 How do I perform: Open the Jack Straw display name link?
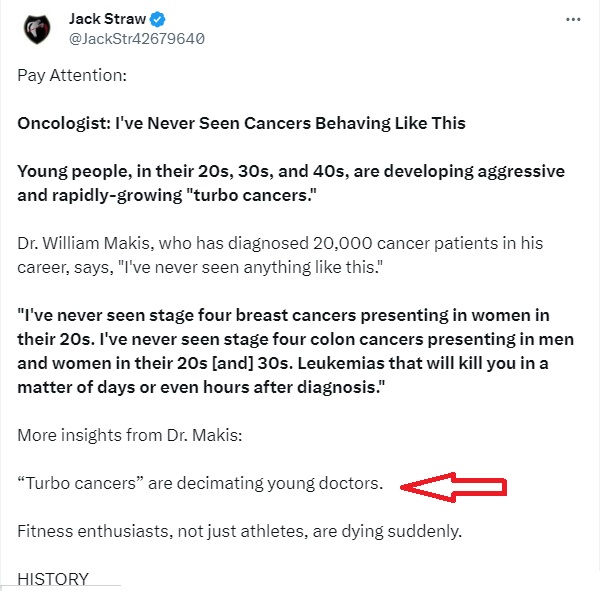coord(107,19)
